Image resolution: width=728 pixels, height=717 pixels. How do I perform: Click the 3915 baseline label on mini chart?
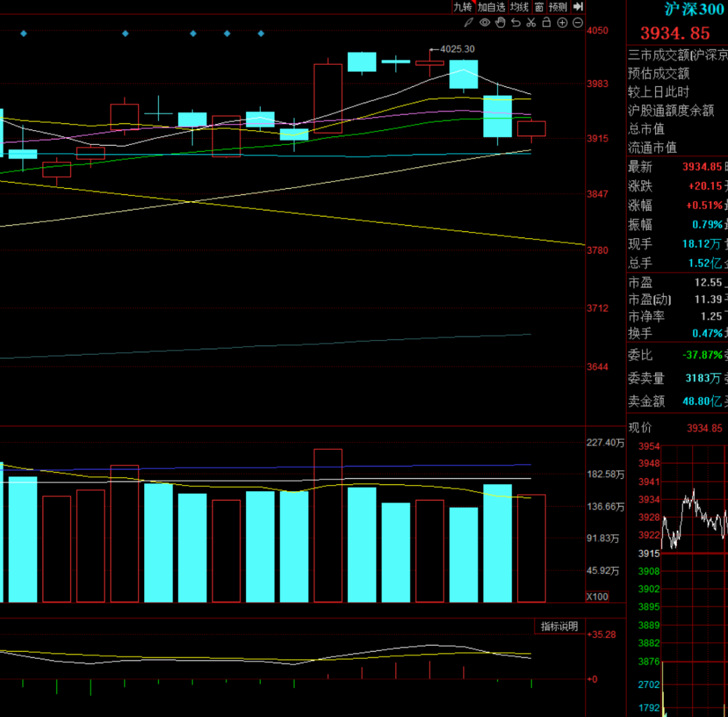[x=648, y=554]
